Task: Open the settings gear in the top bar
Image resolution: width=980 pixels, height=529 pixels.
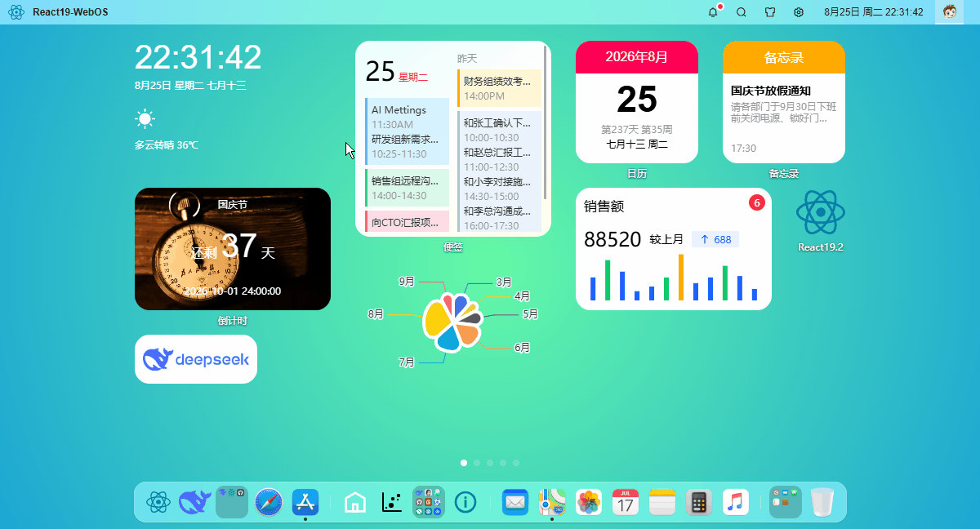Action: 799,12
